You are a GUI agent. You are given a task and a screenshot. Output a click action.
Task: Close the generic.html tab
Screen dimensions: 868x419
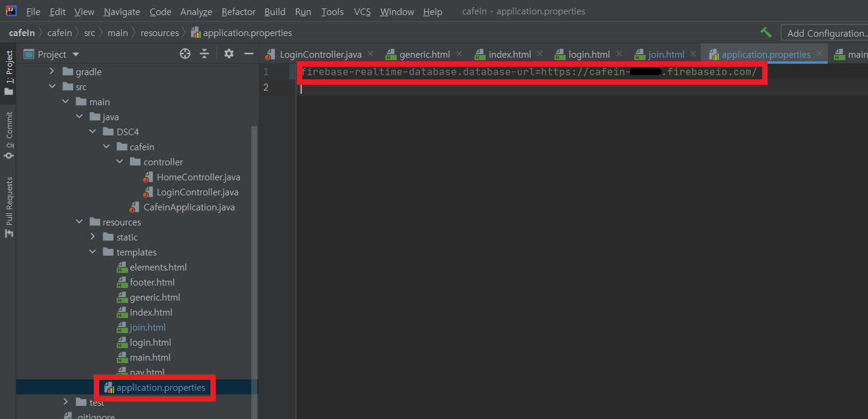pos(459,54)
